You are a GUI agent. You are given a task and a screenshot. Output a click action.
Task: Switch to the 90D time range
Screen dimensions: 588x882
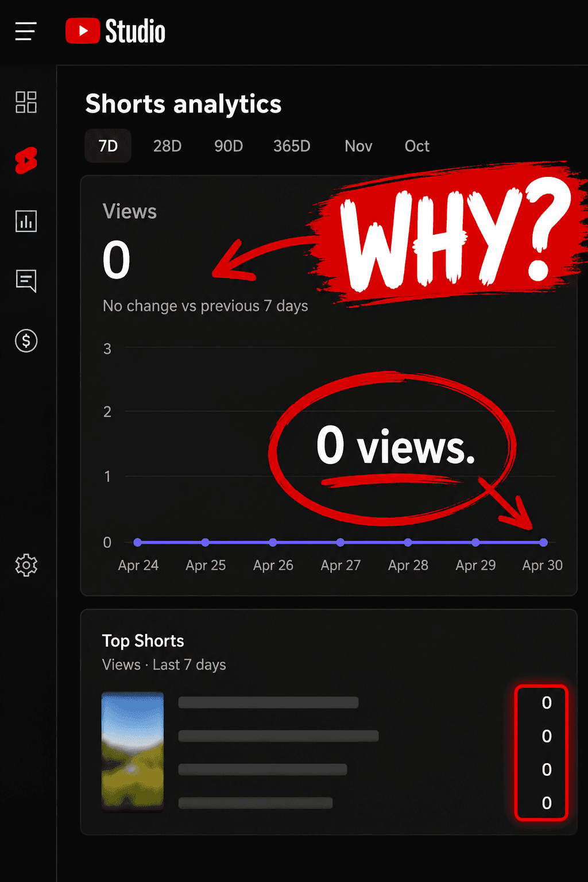(229, 146)
